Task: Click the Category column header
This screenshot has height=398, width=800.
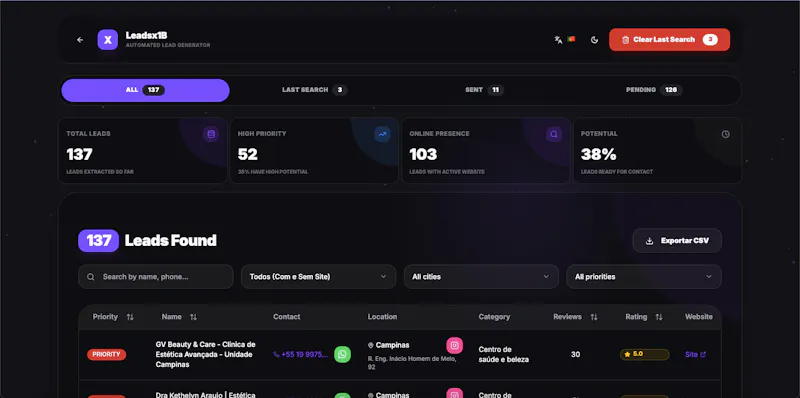Action: point(494,317)
